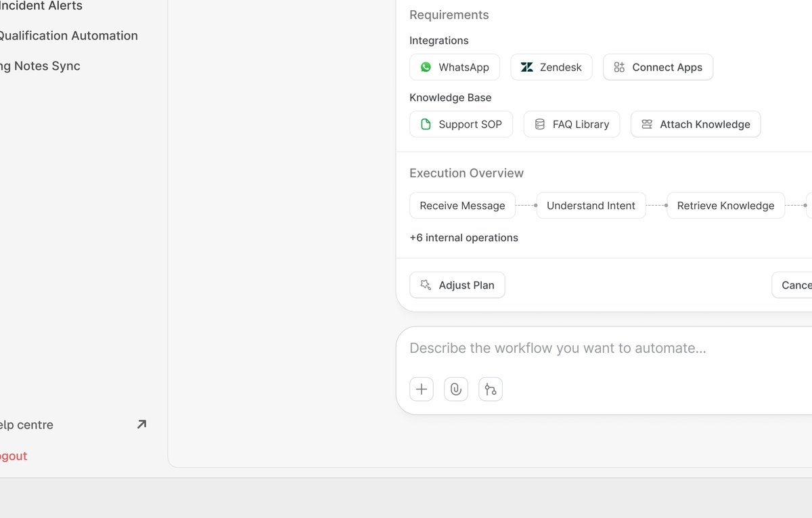Click the Zendesk logo icon
The height and width of the screenshot is (518, 812).
pyautogui.click(x=526, y=67)
